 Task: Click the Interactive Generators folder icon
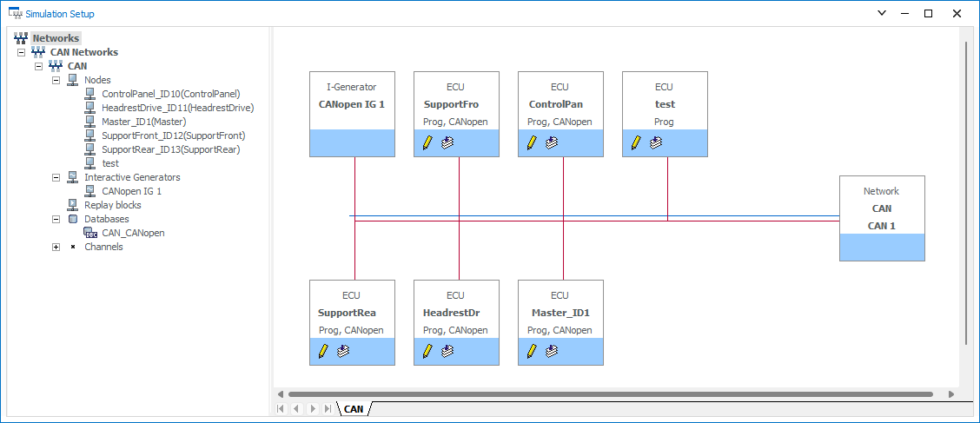(72, 177)
